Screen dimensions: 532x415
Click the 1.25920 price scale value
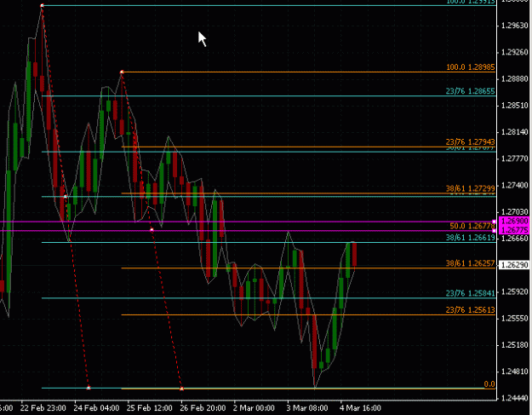click(515, 291)
